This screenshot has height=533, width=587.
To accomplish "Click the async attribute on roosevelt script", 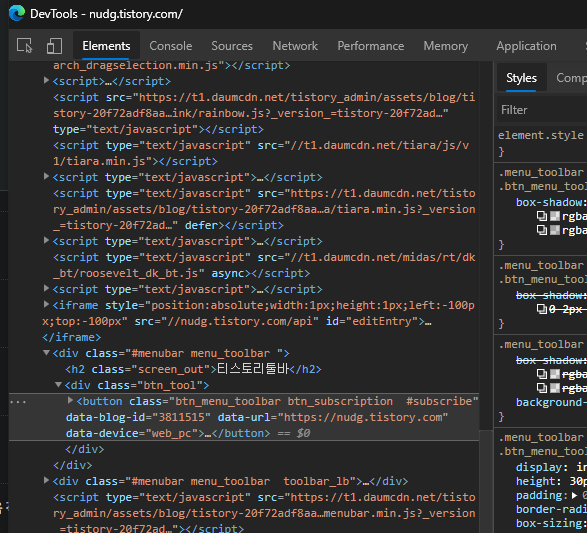I will 228,273.
